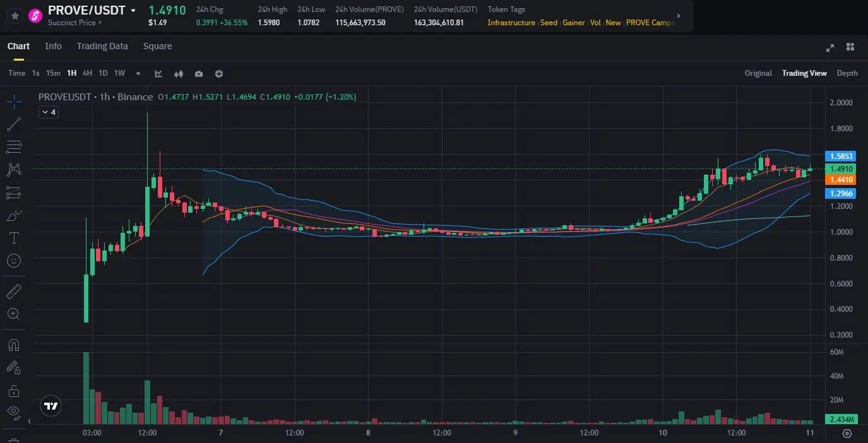This screenshot has width=868, height=443.
Task: Open more time intervals dropdown
Action: [x=138, y=74]
